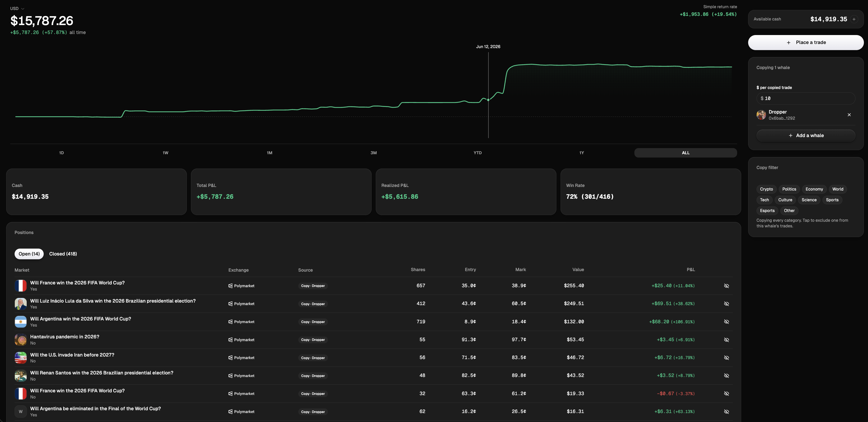
Task: Toggle visibility of the Hantavirus pandemic position
Action: tap(726, 339)
